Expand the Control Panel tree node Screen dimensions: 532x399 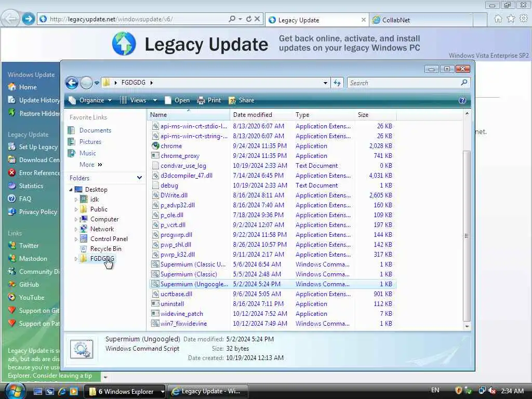click(x=76, y=239)
